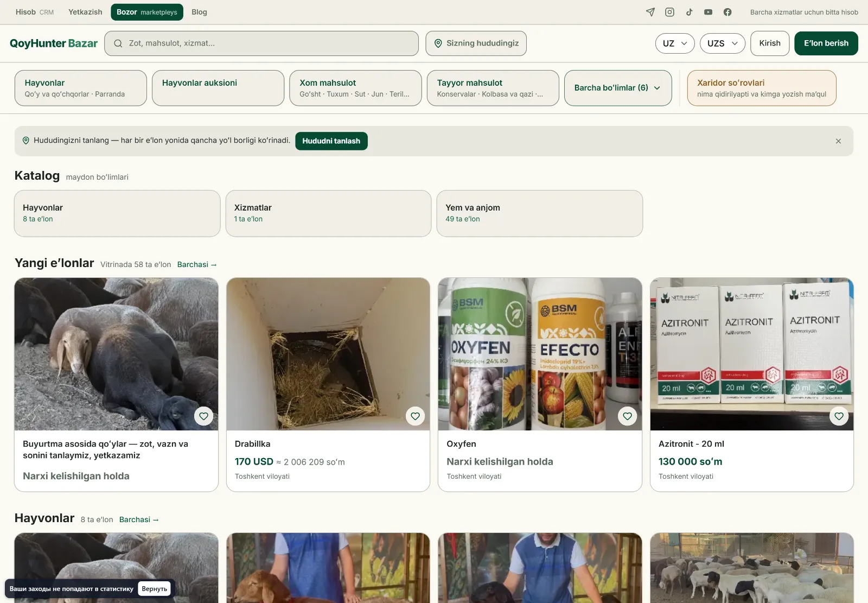Open Sizning hududingiz location selector
The image size is (868, 603).
(x=476, y=43)
